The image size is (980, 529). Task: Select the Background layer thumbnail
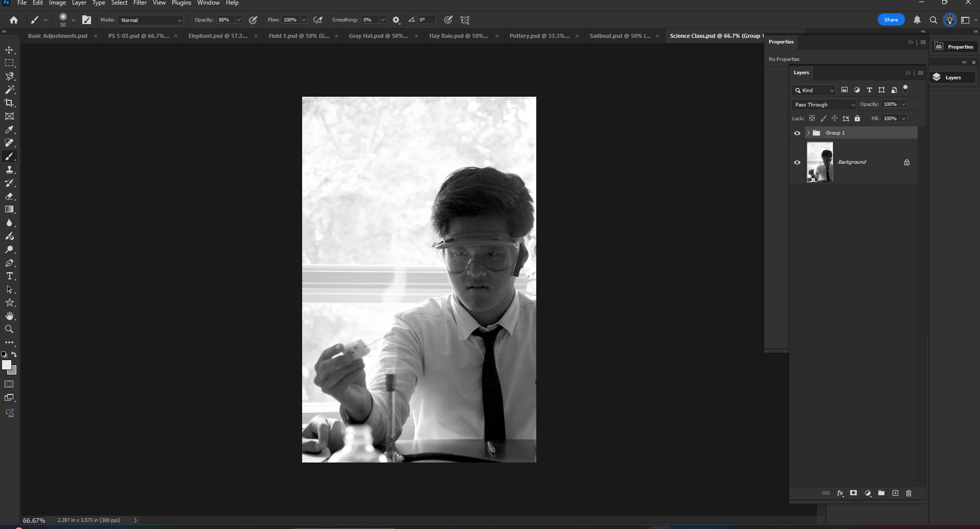click(819, 162)
